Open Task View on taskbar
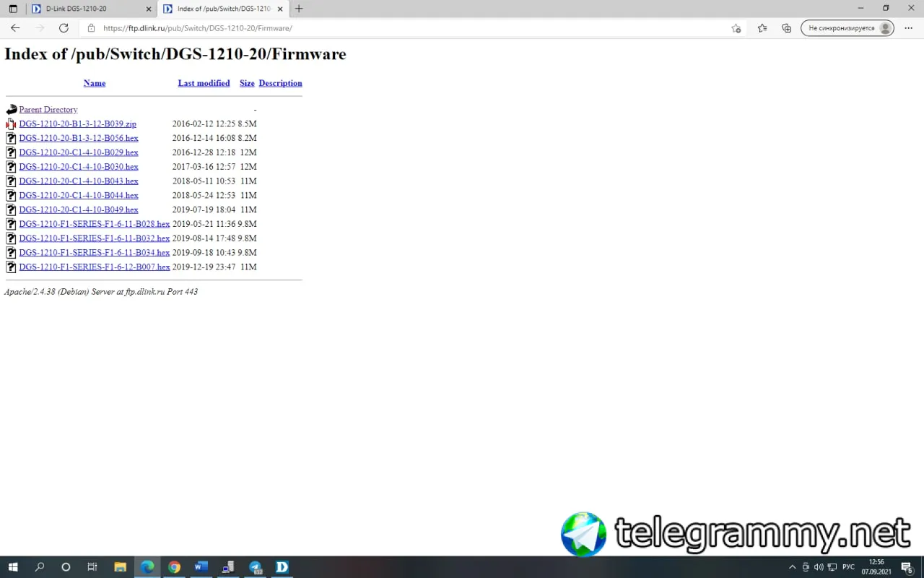Screen dimensions: 924x578 [92, 567]
